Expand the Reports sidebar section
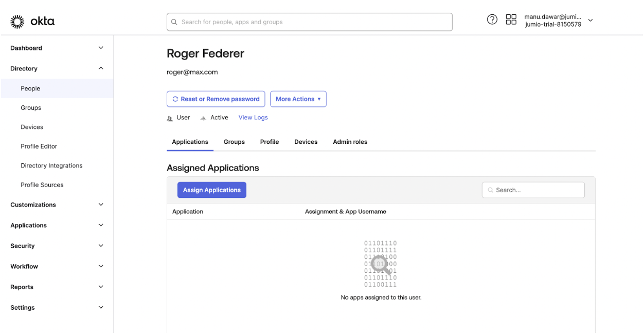644x335 pixels. (101, 287)
